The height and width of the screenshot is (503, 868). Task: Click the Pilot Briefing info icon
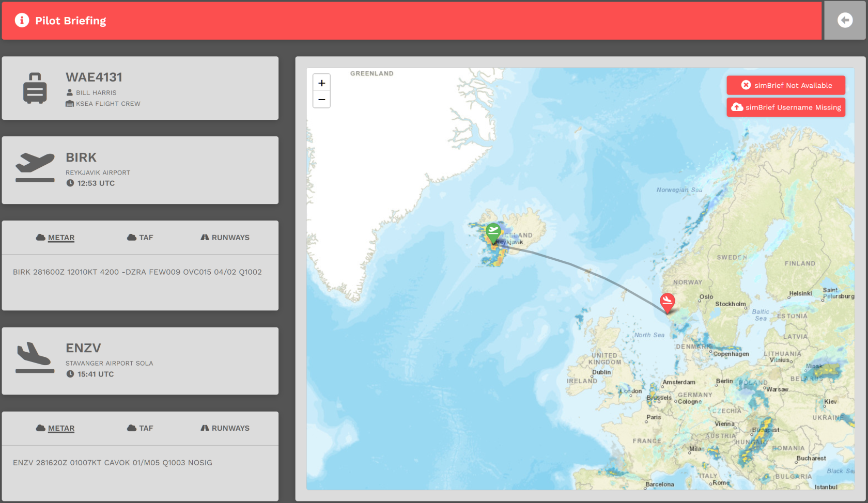coord(22,20)
